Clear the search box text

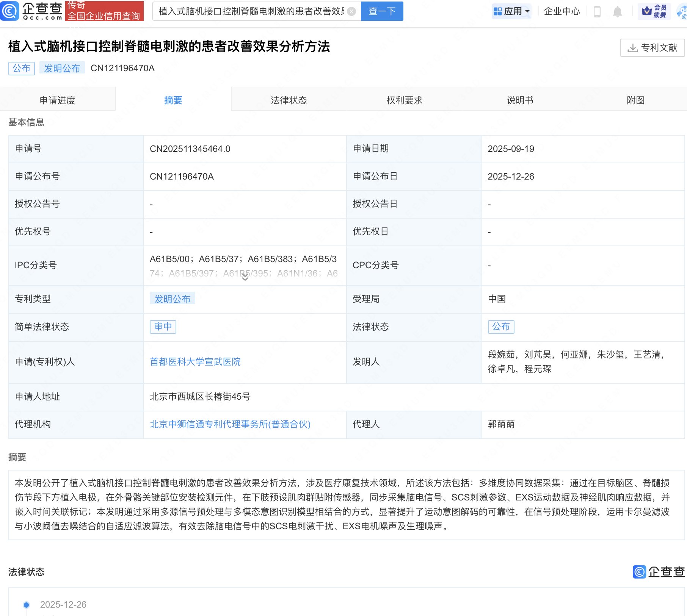point(351,11)
